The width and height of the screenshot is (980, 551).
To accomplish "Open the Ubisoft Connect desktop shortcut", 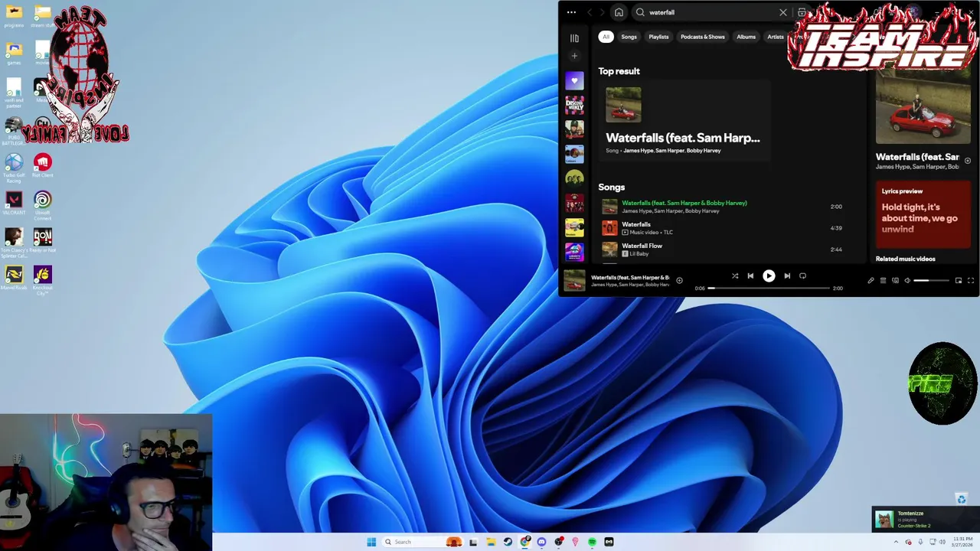I will (43, 206).
